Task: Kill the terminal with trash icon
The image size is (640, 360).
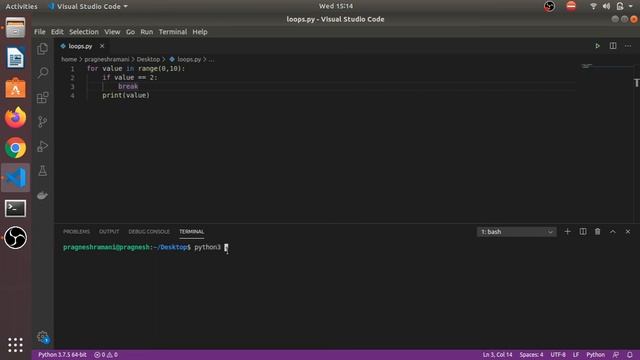Action: click(598, 231)
